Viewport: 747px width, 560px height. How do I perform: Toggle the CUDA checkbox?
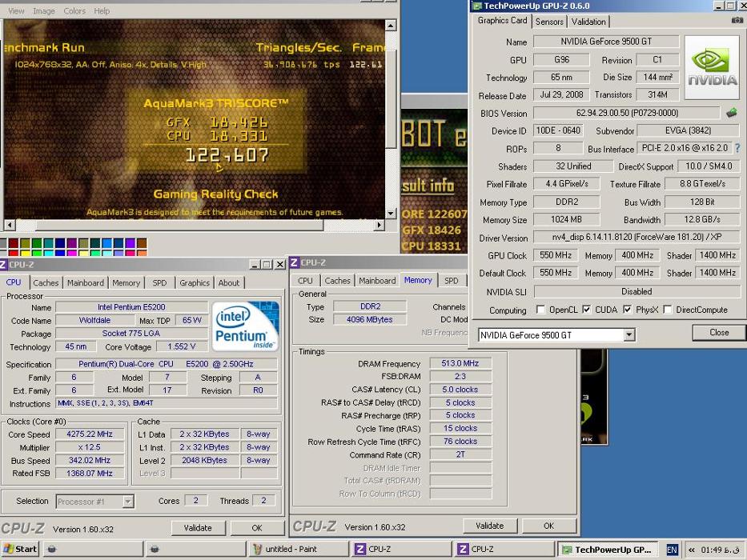tap(586, 310)
